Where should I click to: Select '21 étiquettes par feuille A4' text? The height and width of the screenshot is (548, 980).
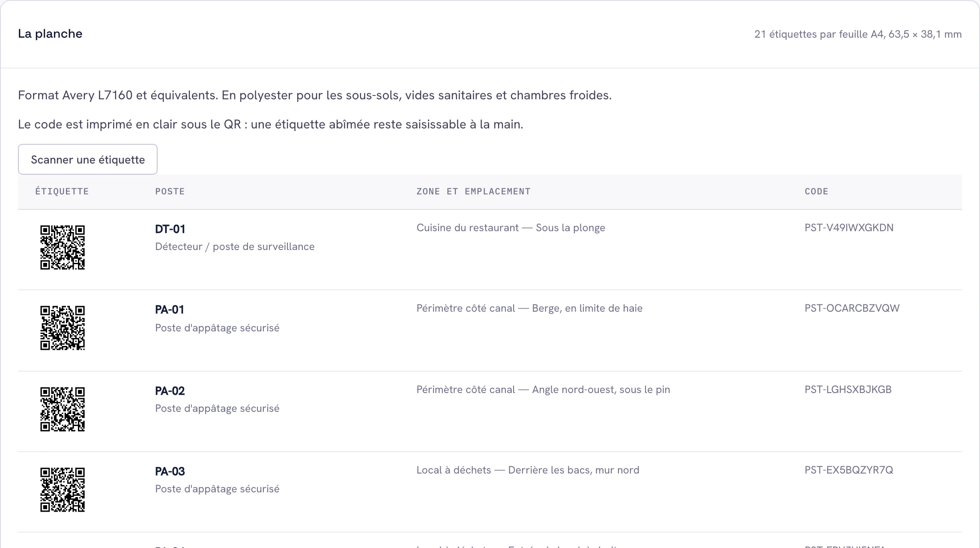[819, 34]
